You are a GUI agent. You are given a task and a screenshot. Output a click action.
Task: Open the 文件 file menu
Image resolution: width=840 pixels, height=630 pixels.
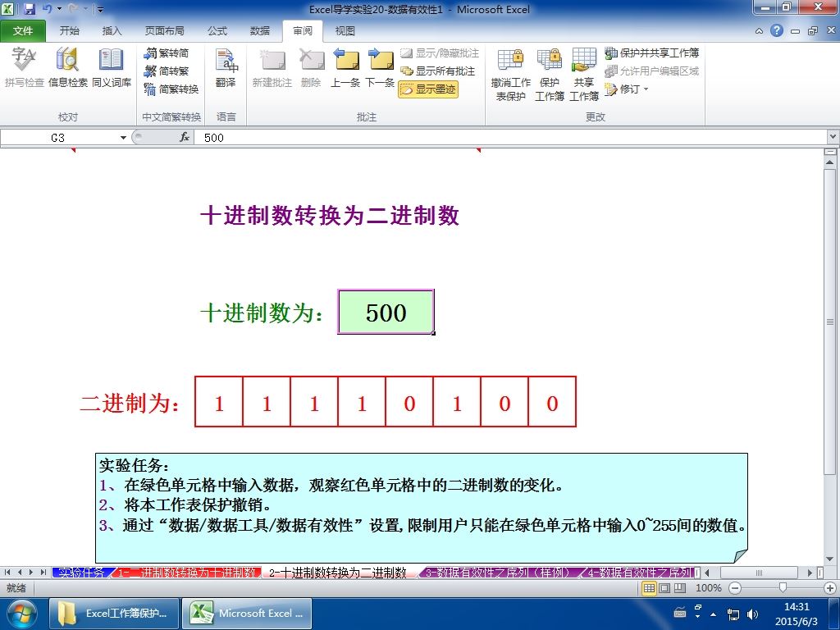pos(23,31)
